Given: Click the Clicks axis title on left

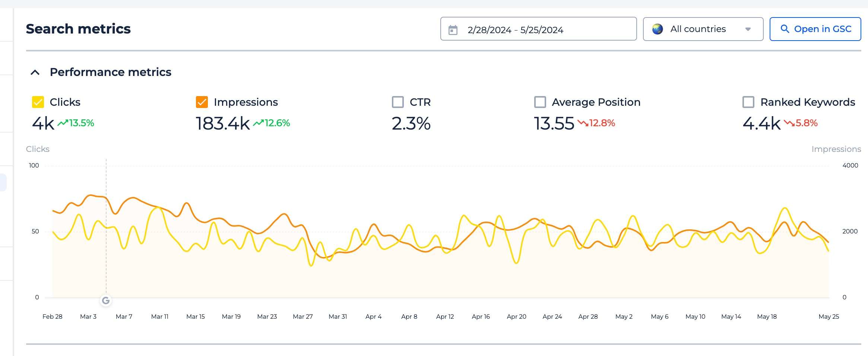Looking at the screenshot, I should [38, 149].
